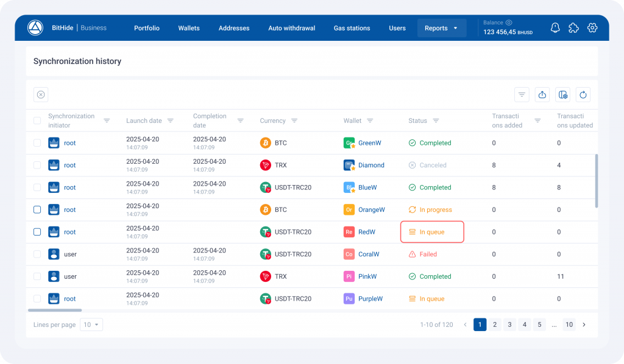The height and width of the screenshot is (364, 624).
Task: Toggle balance visibility eye icon
Action: pyautogui.click(x=509, y=23)
